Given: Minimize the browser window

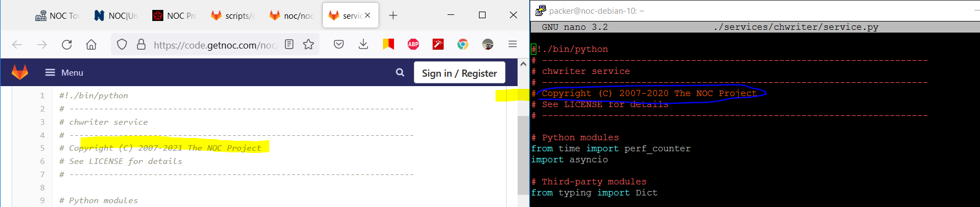Looking at the screenshot, I should tap(451, 15).
